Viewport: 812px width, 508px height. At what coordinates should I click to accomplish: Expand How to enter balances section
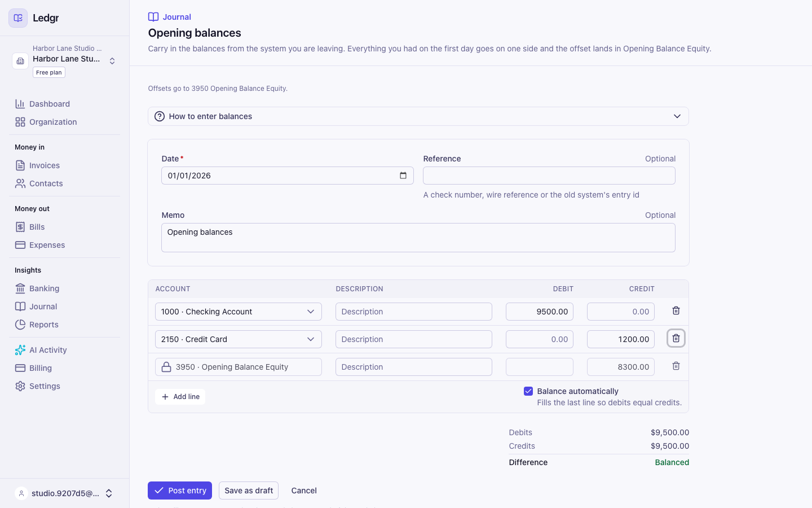pyautogui.click(x=418, y=116)
